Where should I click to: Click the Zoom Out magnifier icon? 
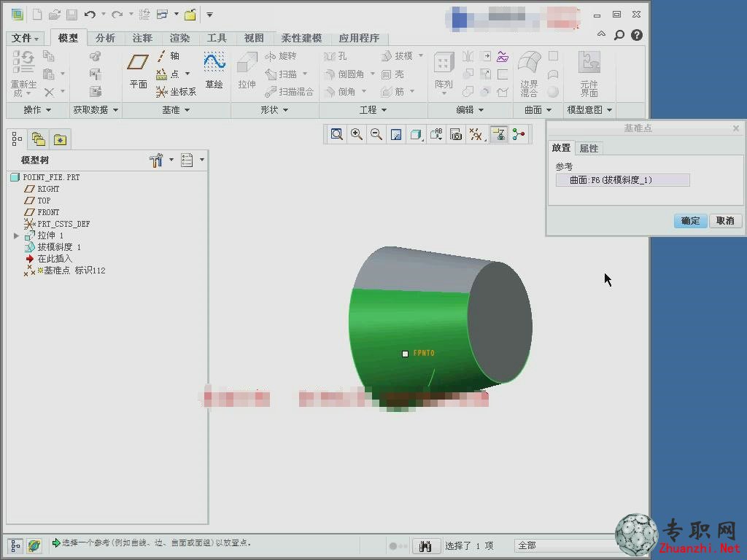click(376, 134)
